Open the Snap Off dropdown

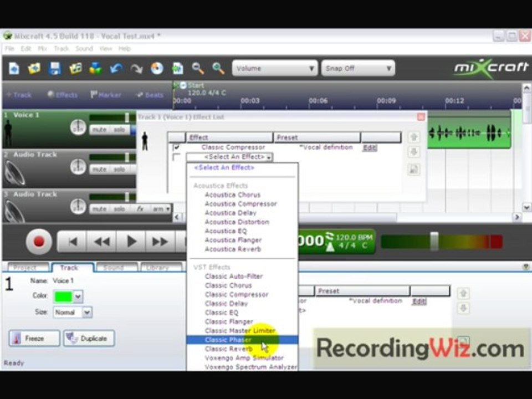click(358, 69)
